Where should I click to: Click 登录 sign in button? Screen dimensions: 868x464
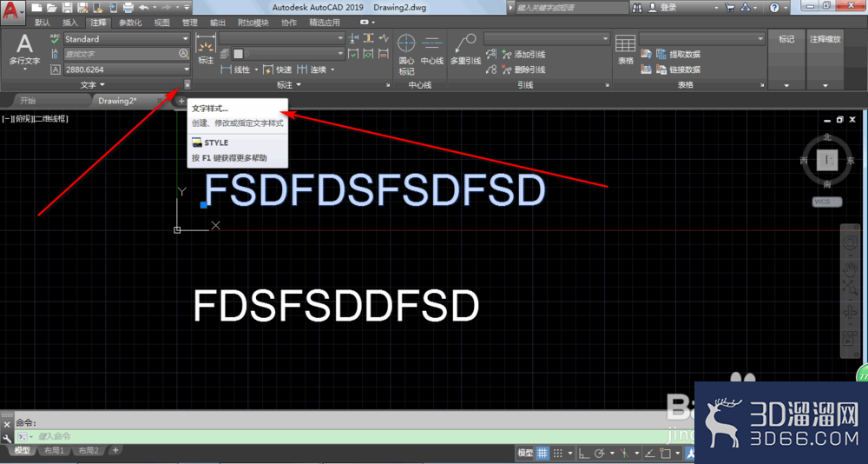click(662, 8)
